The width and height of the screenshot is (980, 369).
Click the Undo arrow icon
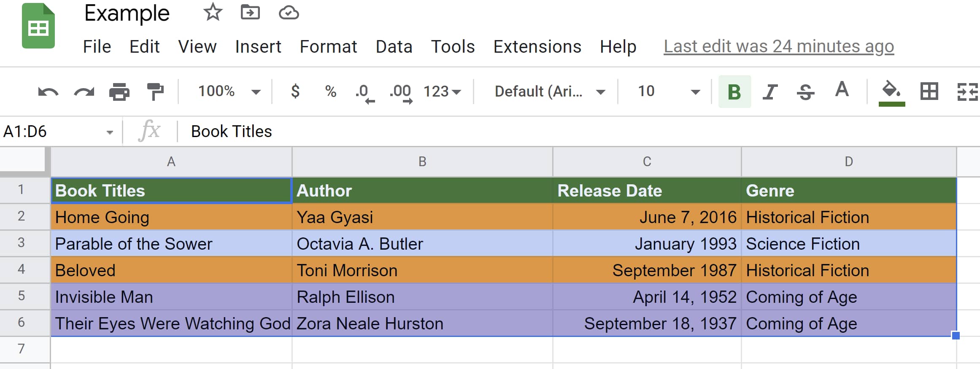[x=48, y=92]
